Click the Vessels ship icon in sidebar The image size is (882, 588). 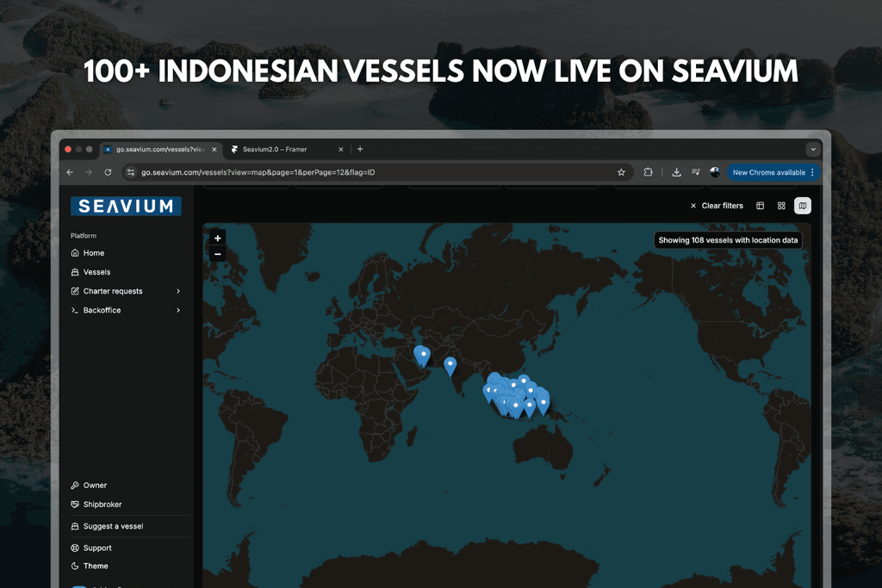pos(76,271)
